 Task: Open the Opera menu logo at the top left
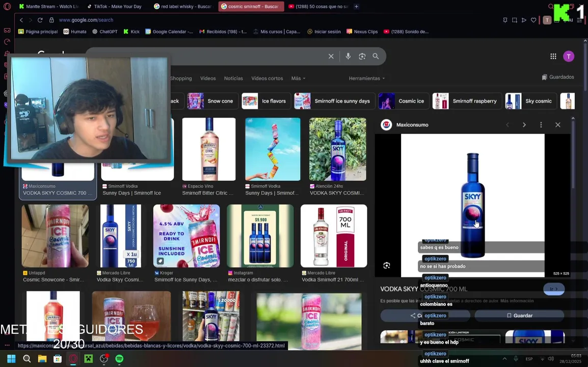[7, 7]
